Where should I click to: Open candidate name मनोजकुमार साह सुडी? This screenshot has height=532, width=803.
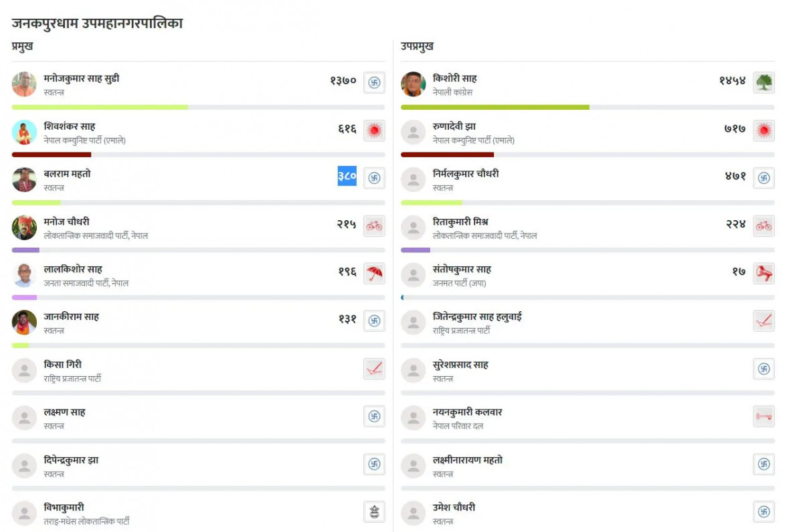coord(82,78)
